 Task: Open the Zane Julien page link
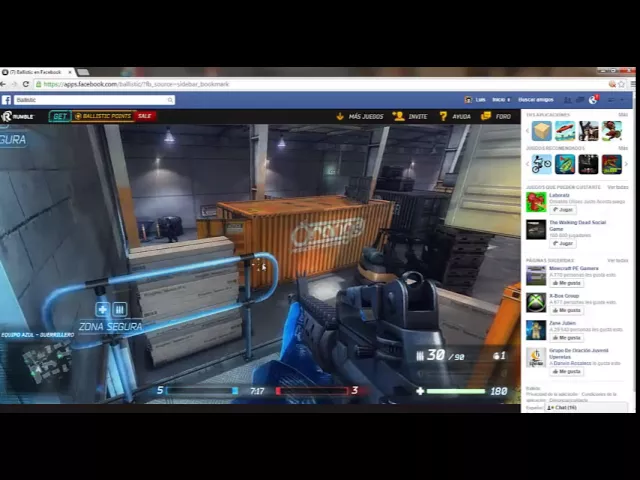click(x=562, y=323)
